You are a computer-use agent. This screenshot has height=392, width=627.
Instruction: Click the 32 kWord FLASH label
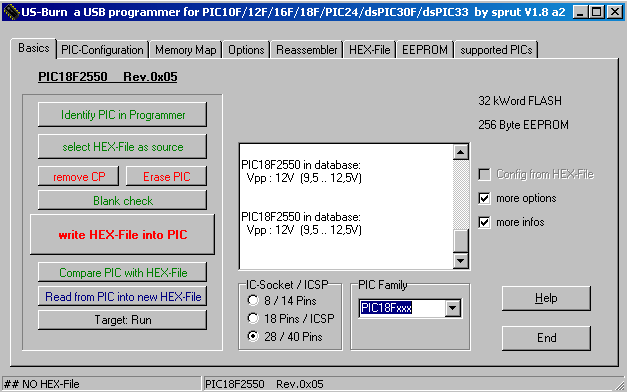click(520, 100)
